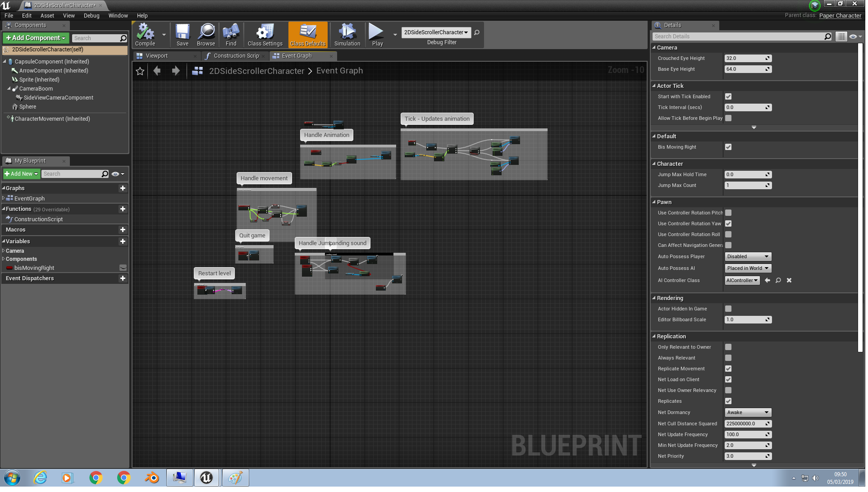Click the graph back navigation arrow

coord(157,71)
